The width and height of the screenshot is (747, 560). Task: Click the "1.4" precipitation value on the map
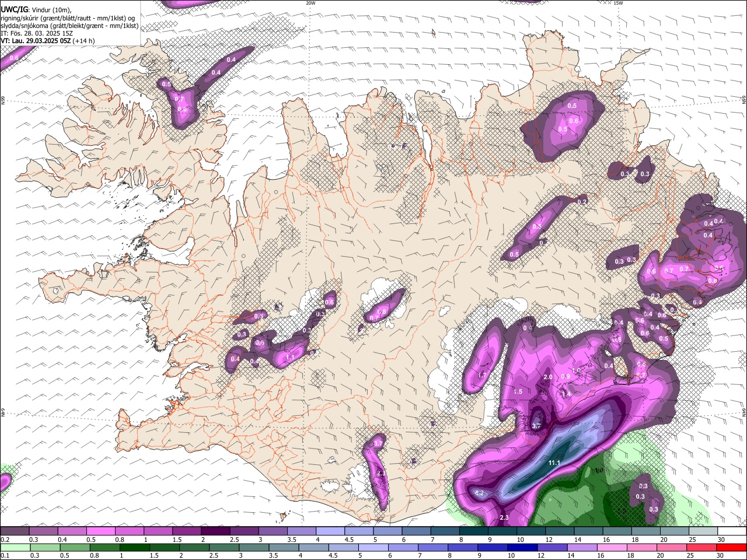pyautogui.click(x=566, y=394)
